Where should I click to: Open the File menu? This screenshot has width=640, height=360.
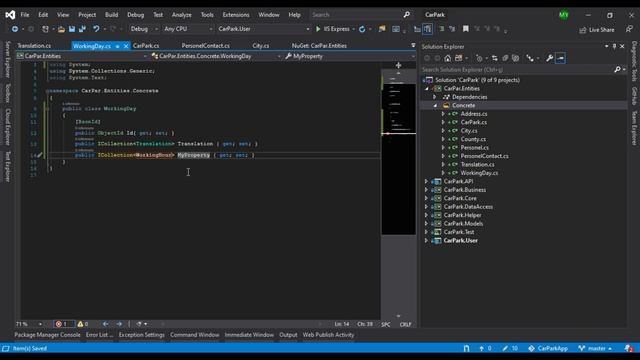point(25,15)
